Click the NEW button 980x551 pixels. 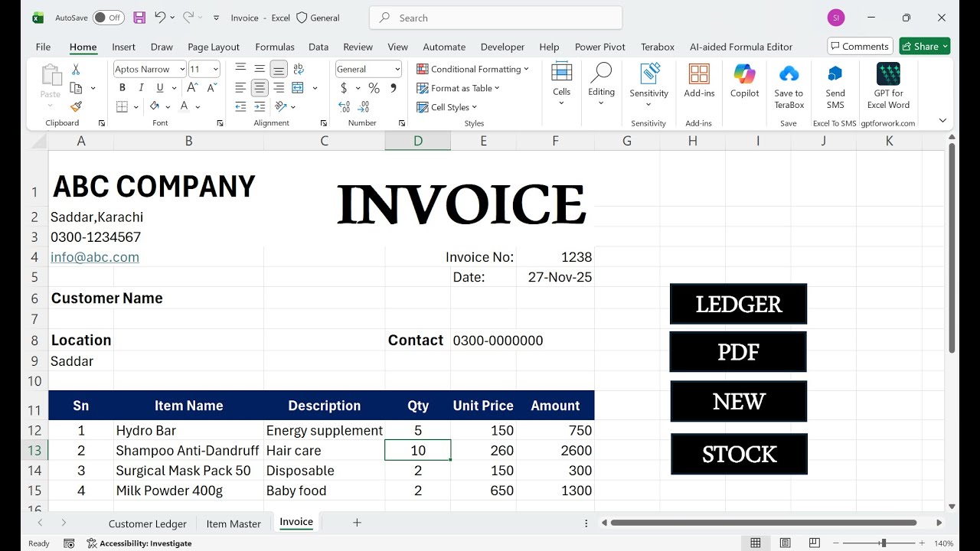(738, 401)
